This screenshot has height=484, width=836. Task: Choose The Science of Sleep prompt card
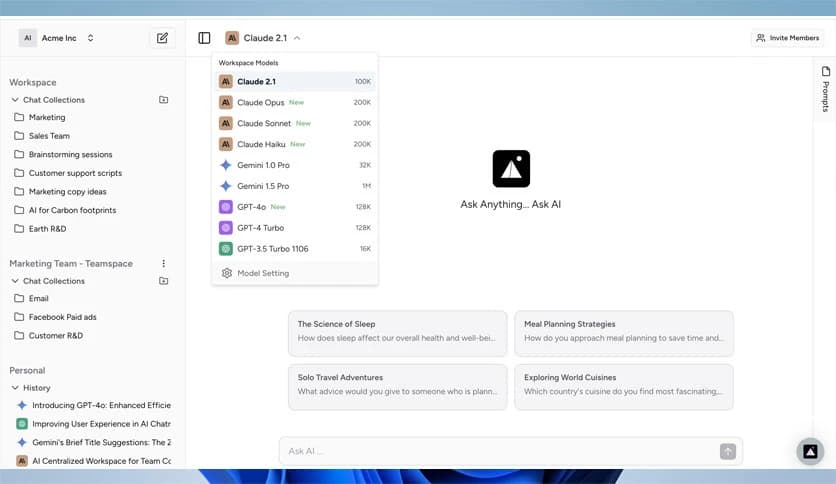398,334
